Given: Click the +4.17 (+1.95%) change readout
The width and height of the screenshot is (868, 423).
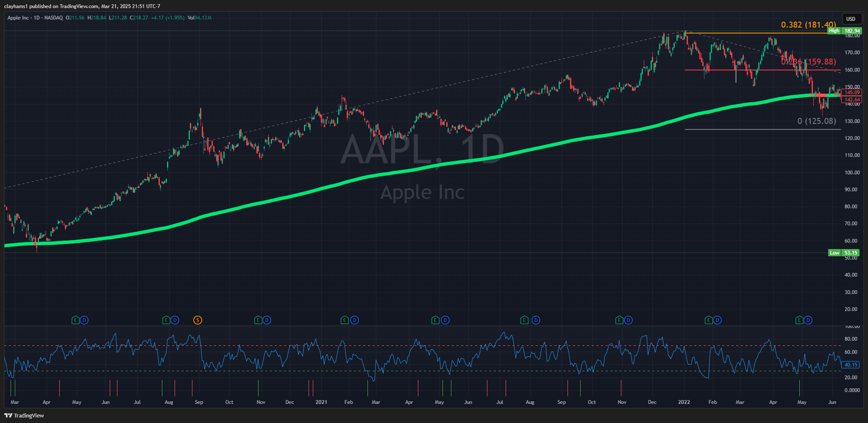Looking at the screenshot, I should coord(168,18).
